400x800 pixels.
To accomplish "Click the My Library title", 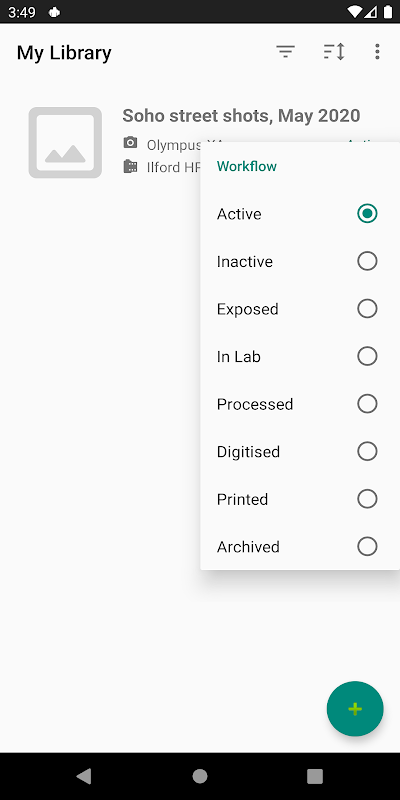I will click(64, 53).
